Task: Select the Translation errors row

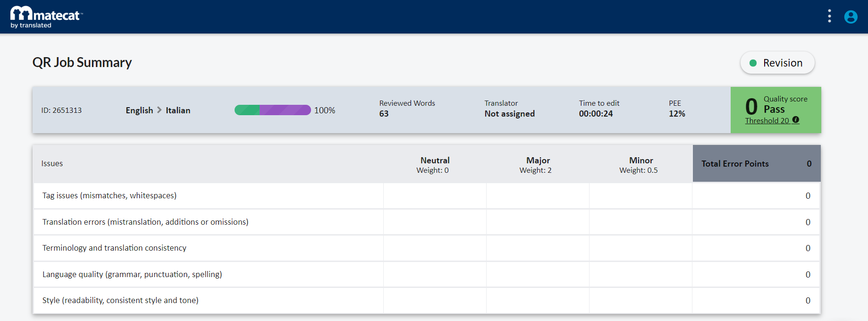Action: coord(145,222)
